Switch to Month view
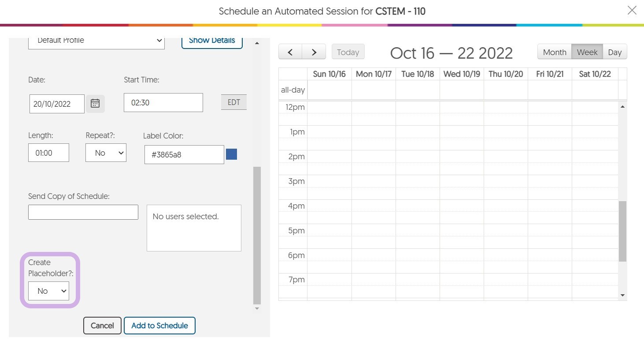644x341 pixels. coord(554,52)
